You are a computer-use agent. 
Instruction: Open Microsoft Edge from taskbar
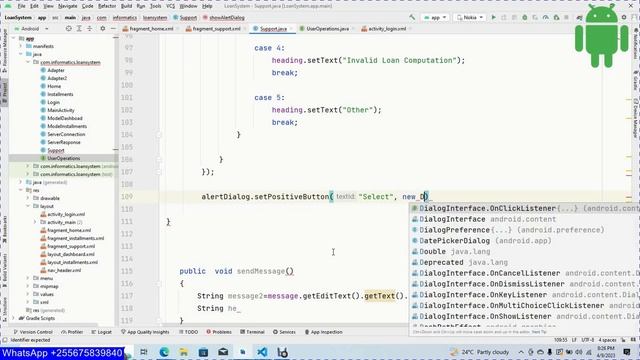tap(164, 352)
